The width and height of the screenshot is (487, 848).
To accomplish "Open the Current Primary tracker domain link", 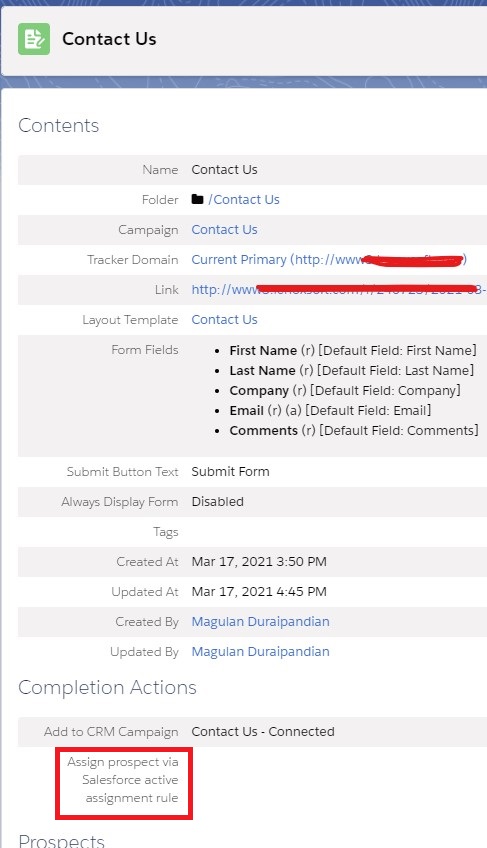I will click(x=329, y=260).
